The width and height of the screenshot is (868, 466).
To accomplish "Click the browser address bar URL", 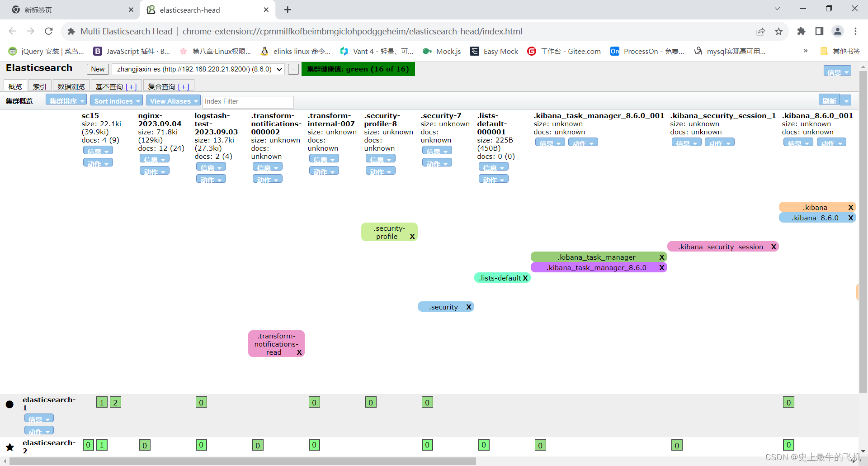I will click(x=352, y=31).
